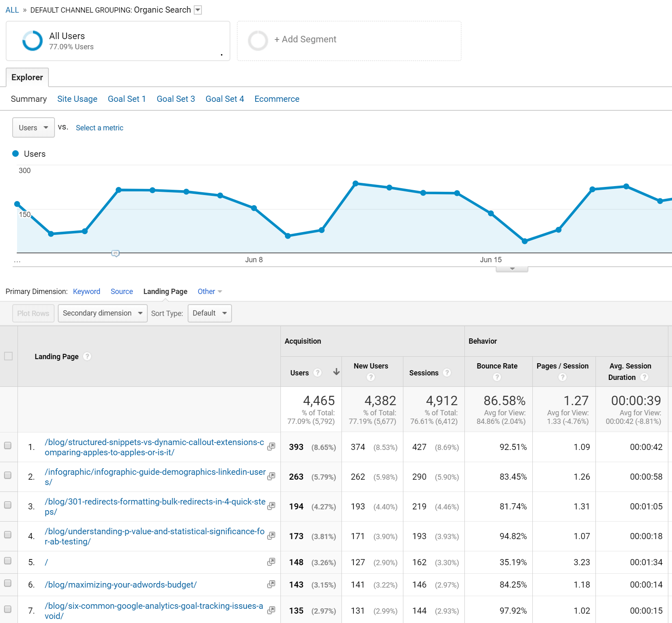Open the Users metric dropdown above chart
Screen dimensions: 672x623
click(33, 127)
